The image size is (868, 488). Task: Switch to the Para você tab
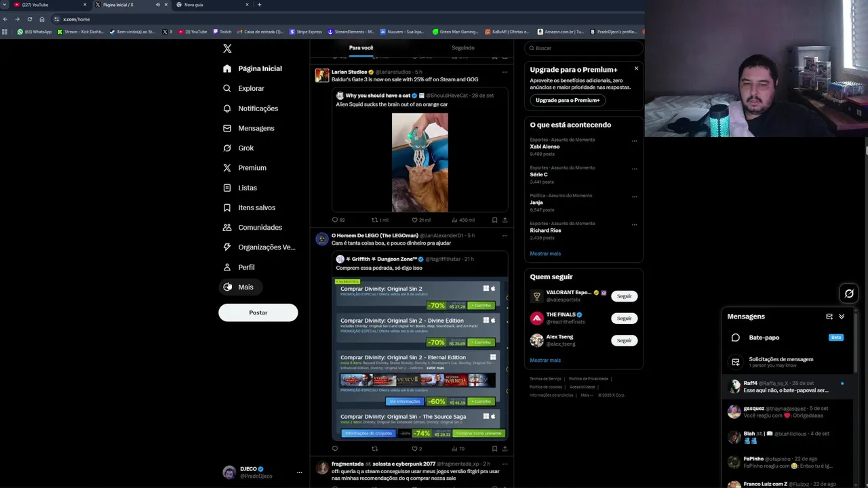361,48
